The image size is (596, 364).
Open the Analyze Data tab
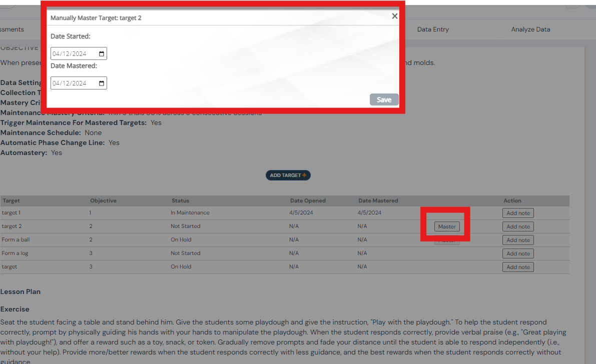tap(530, 29)
